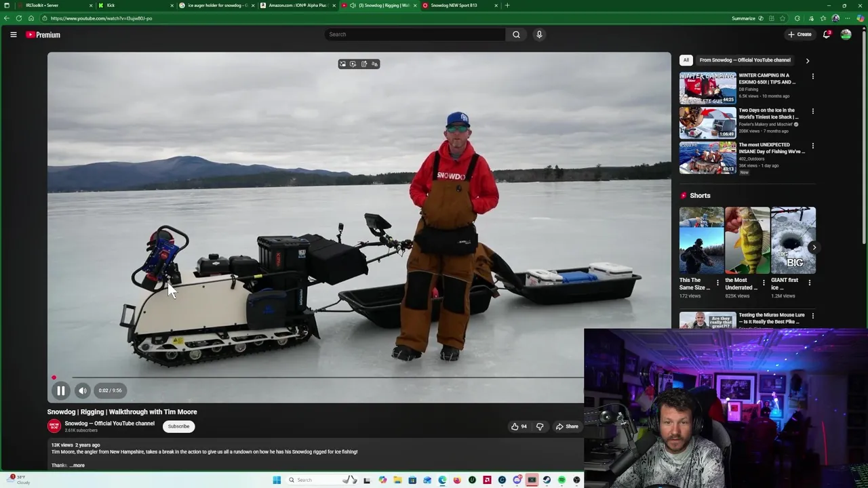Switch to the ice auger holder search tab
The width and height of the screenshot is (868, 488).
pos(217,5)
